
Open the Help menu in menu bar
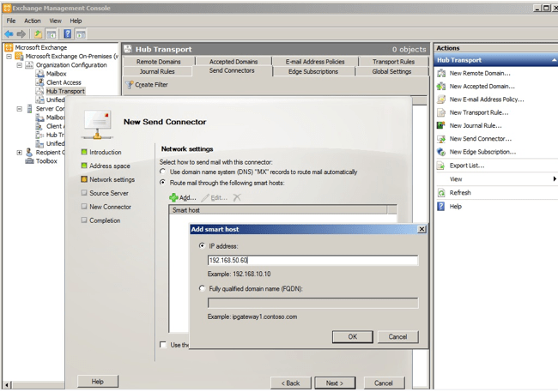pyautogui.click(x=76, y=21)
